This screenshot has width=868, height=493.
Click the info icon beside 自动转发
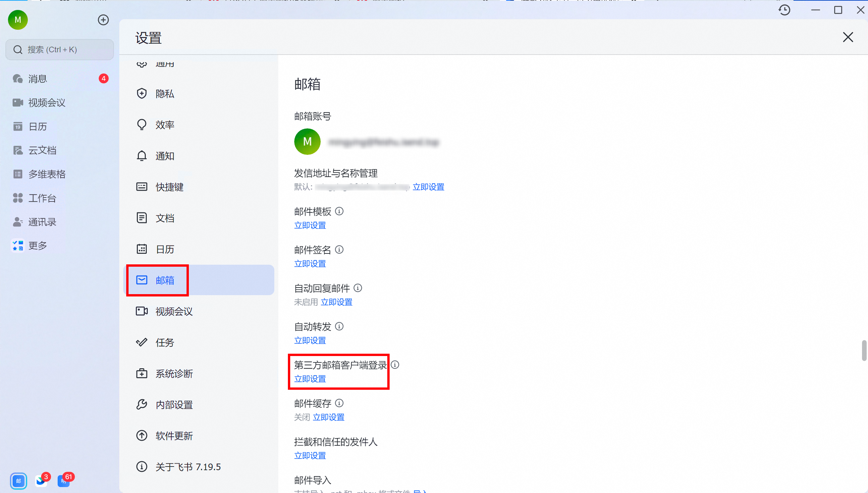(339, 326)
